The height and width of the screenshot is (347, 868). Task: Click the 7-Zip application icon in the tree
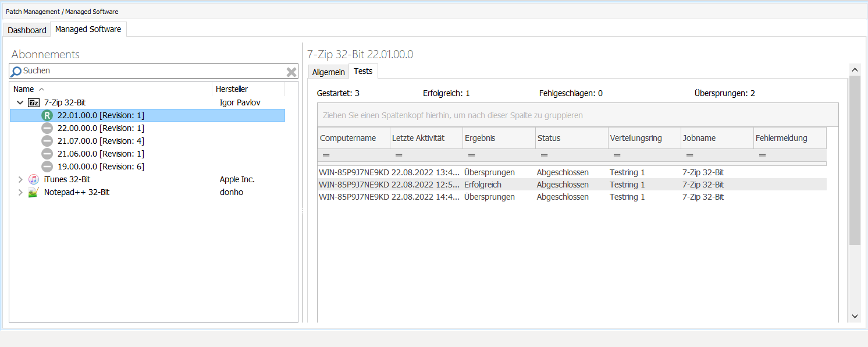pos(35,102)
